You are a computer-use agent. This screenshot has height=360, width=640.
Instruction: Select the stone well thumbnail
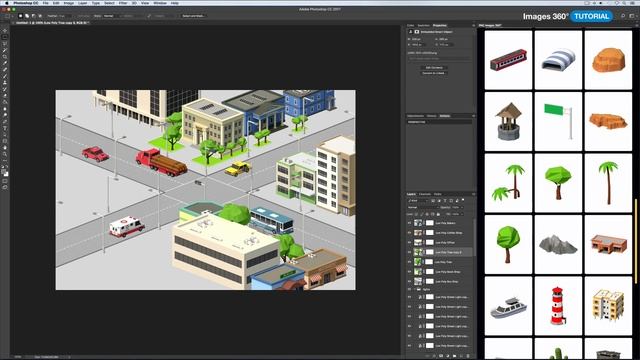point(508,122)
